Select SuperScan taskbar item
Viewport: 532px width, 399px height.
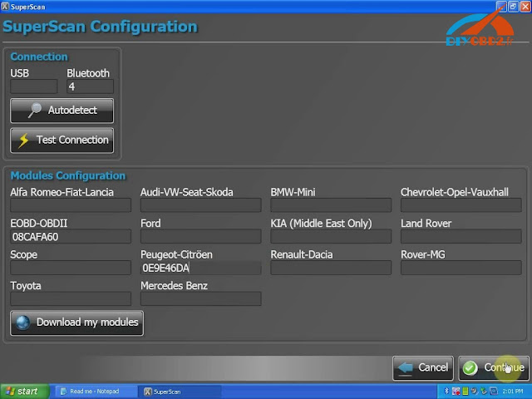(180, 392)
